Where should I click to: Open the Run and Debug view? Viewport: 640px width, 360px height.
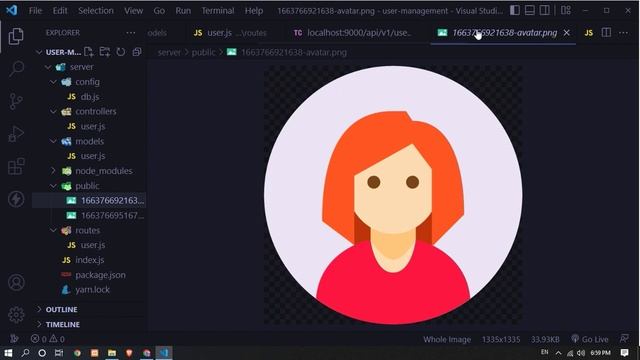pyautogui.click(x=16, y=134)
